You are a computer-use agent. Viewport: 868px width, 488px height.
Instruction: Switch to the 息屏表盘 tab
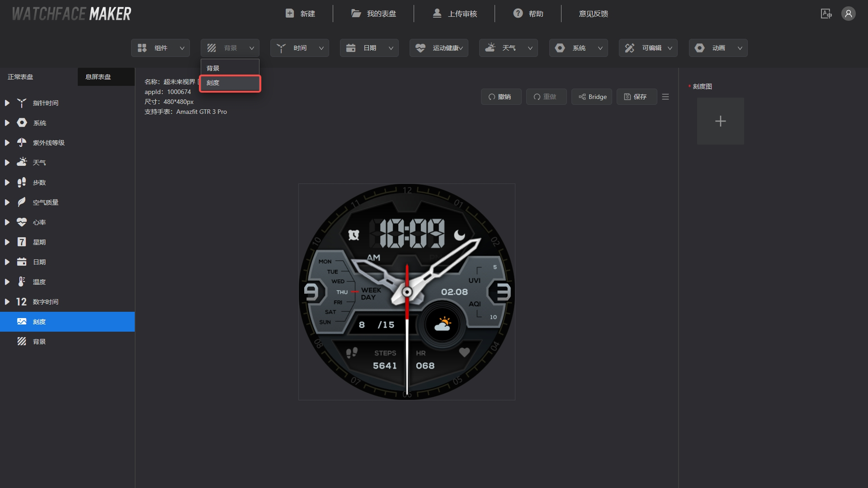coord(98,76)
